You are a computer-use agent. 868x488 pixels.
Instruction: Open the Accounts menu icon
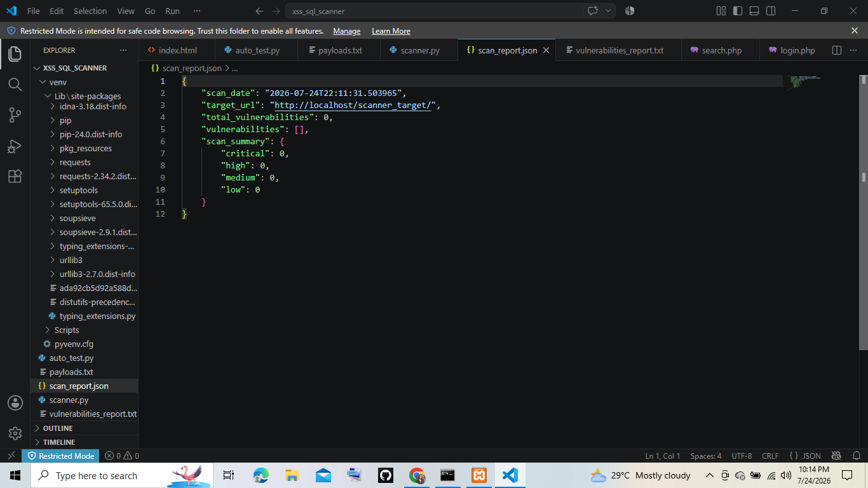click(x=15, y=403)
